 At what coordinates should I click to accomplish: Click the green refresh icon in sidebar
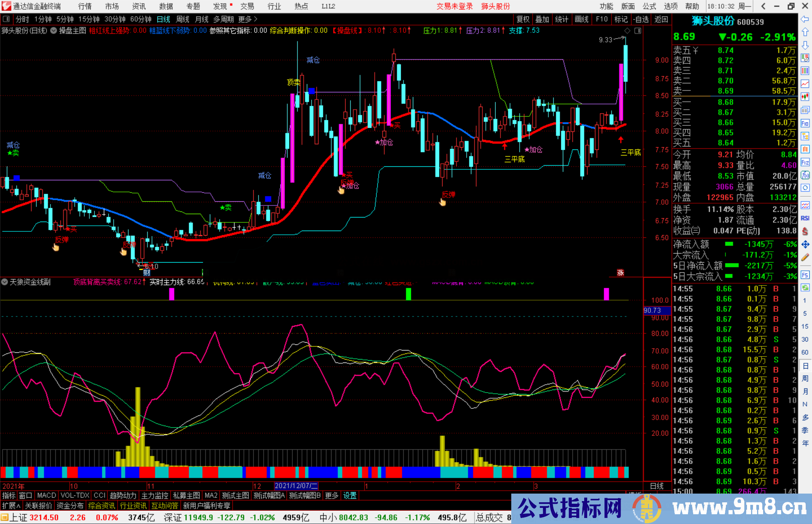(x=805, y=288)
